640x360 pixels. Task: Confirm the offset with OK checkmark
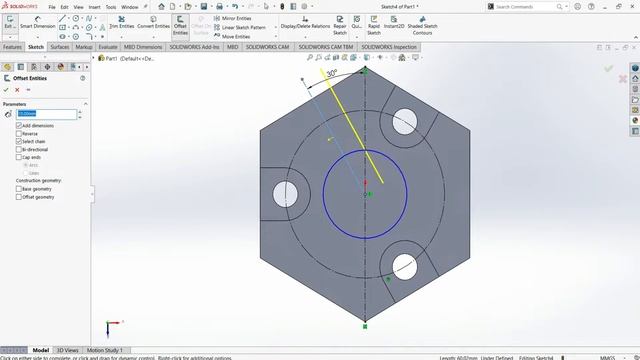coord(6,90)
